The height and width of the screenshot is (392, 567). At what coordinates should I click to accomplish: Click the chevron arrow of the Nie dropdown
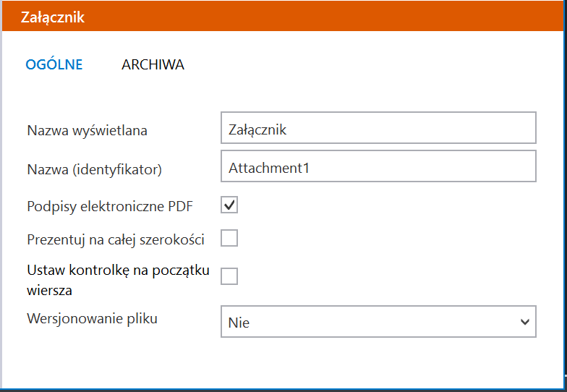[x=525, y=321]
